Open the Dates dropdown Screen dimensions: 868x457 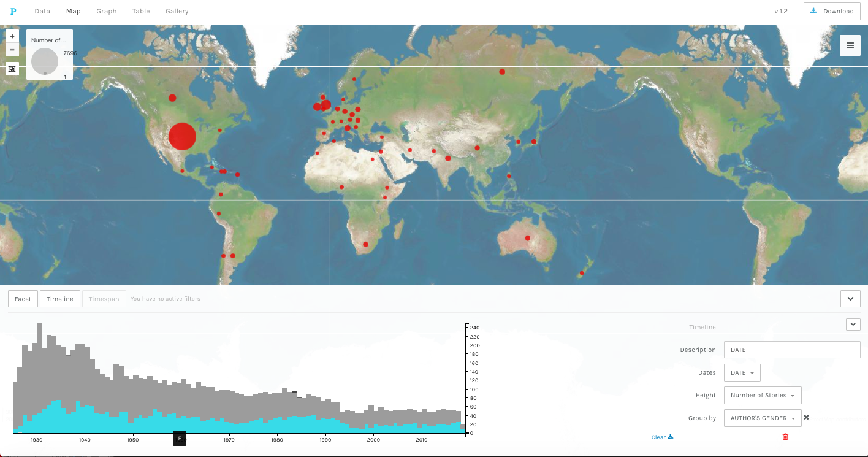[x=742, y=373]
